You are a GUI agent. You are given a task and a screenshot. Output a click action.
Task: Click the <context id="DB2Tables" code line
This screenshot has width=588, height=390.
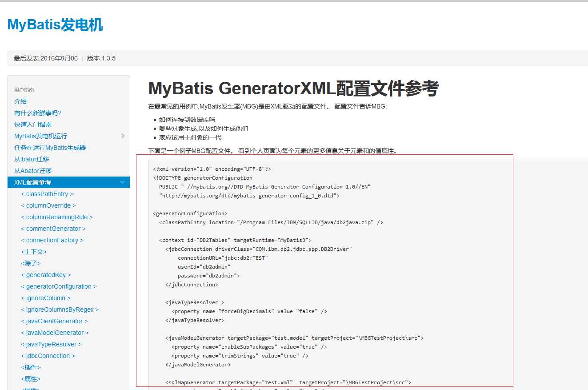(x=236, y=240)
